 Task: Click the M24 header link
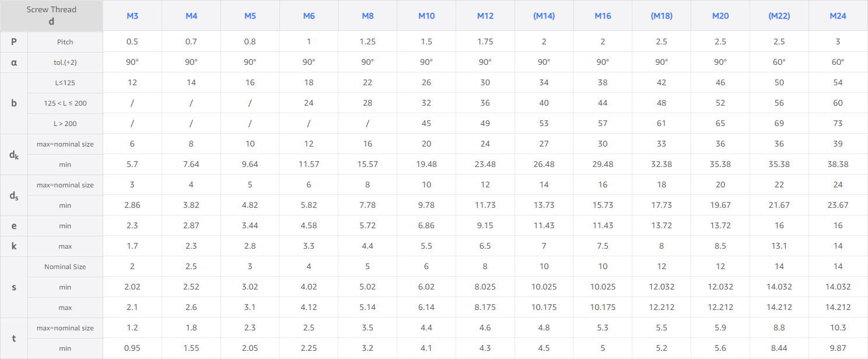click(838, 16)
